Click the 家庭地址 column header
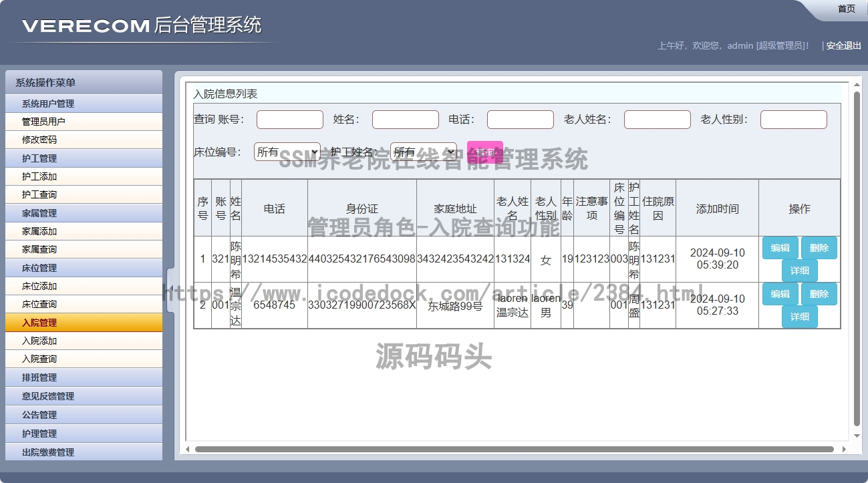Screen dimensions: 868x483 pos(456,209)
